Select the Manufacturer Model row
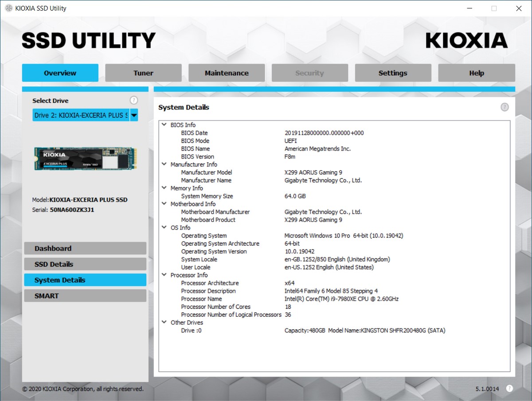 [x=334, y=172]
